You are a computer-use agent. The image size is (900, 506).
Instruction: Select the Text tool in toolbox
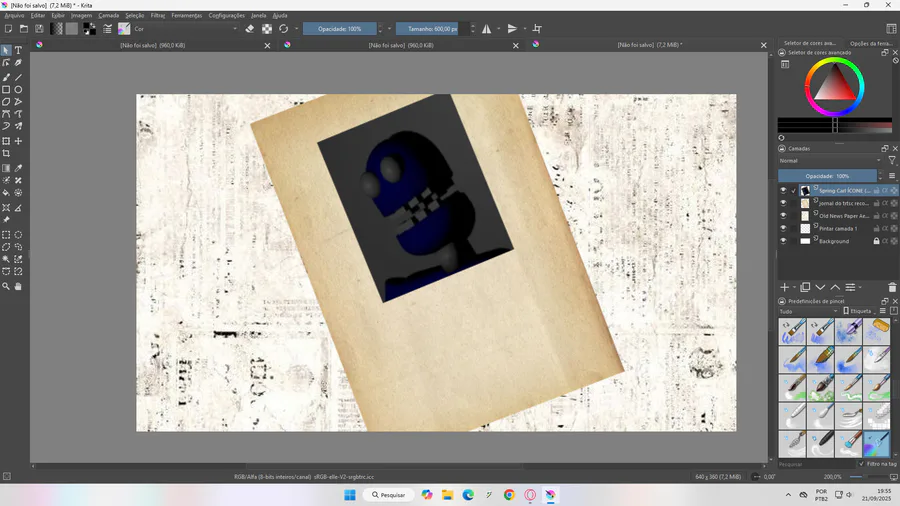(x=18, y=50)
